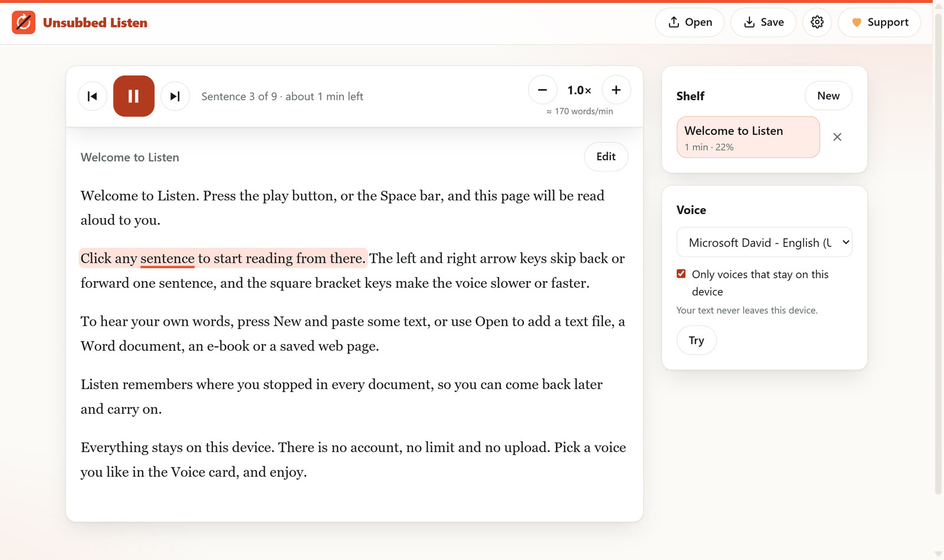The image size is (944, 560).
Task: Create a New shelf document
Action: pyautogui.click(x=828, y=95)
